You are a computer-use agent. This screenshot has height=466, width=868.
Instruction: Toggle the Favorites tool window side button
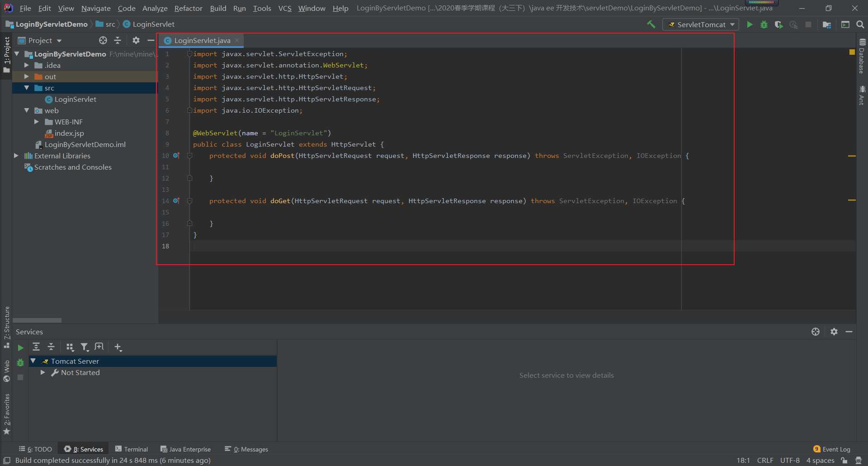6,414
